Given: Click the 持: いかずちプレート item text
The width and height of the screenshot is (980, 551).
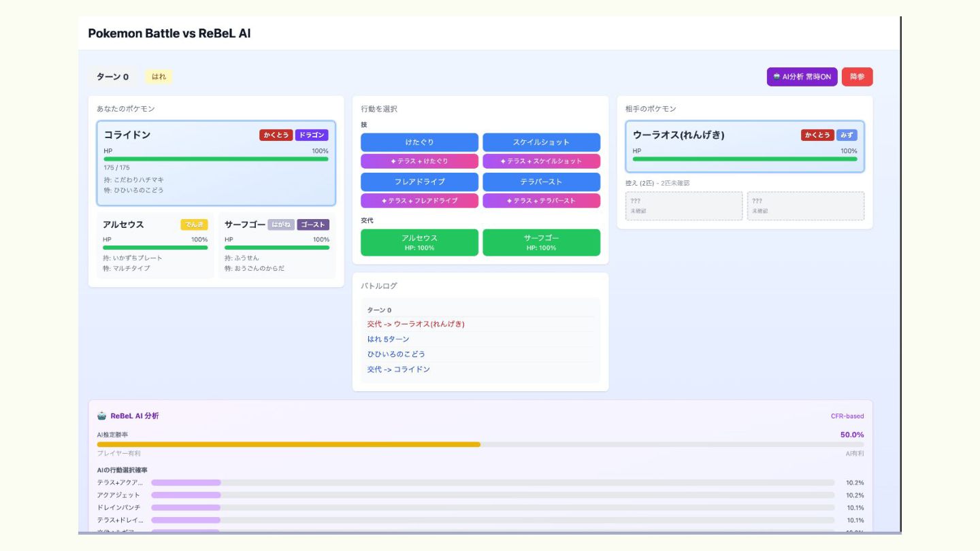Looking at the screenshot, I should 133,258.
